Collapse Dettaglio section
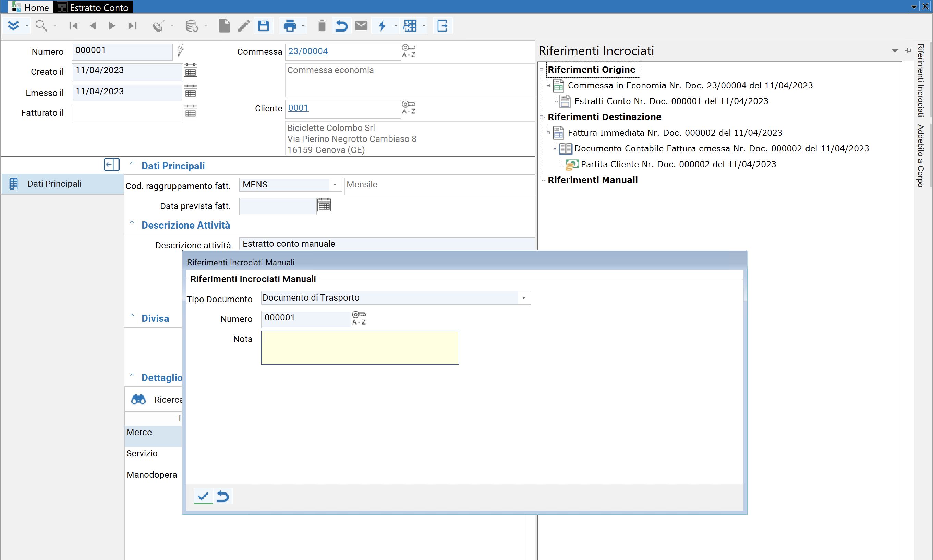The height and width of the screenshot is (560, 933). [x=132, y=375]
